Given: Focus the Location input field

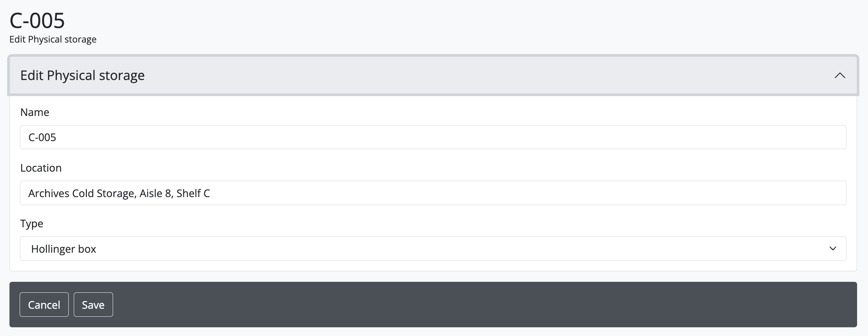Looking at the screenshot, I should click(433, 193).
